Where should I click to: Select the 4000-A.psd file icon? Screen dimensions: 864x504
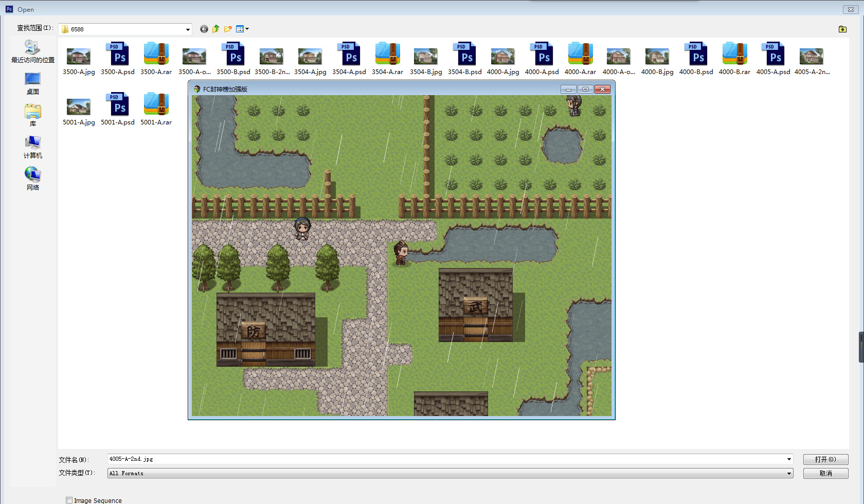[542, 54]
